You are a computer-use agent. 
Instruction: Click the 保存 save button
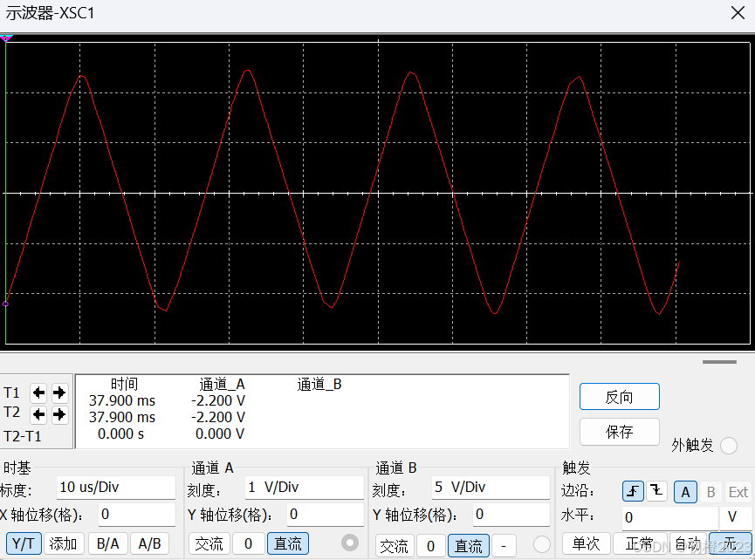pos(619,432)
